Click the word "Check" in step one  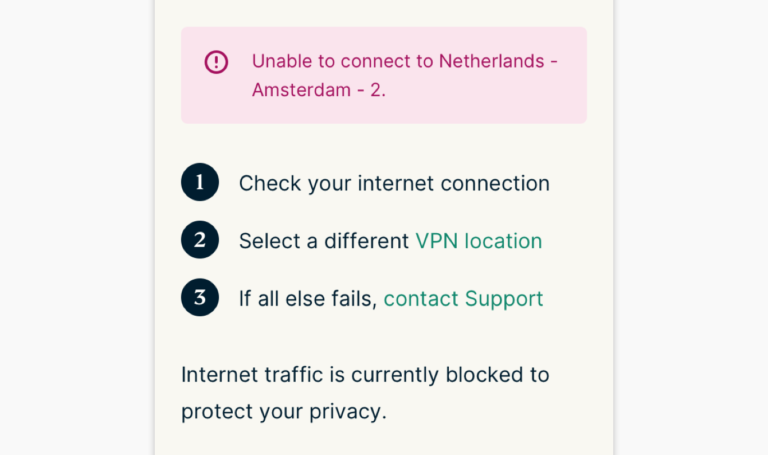tap(264, 183)
